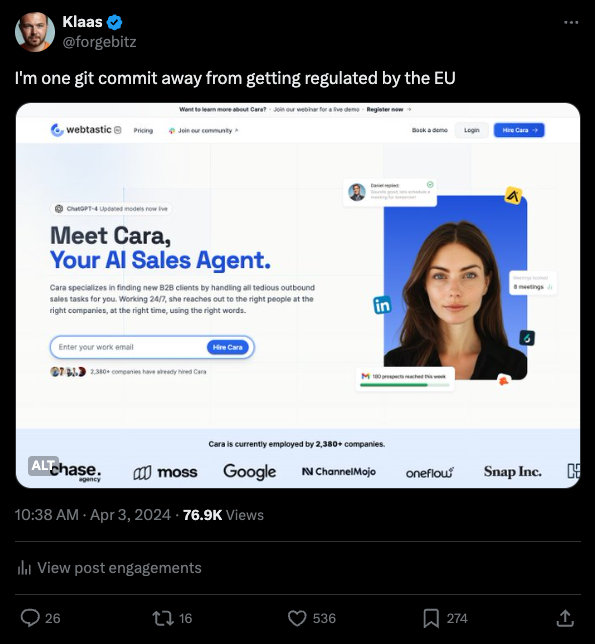Open Pricing in webtastic nav

(x=143, y=130)
